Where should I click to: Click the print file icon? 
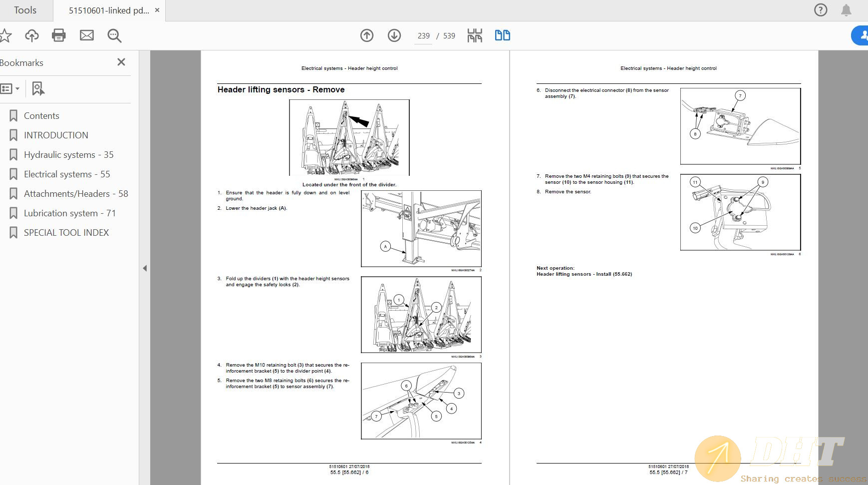tap(59, 35)
